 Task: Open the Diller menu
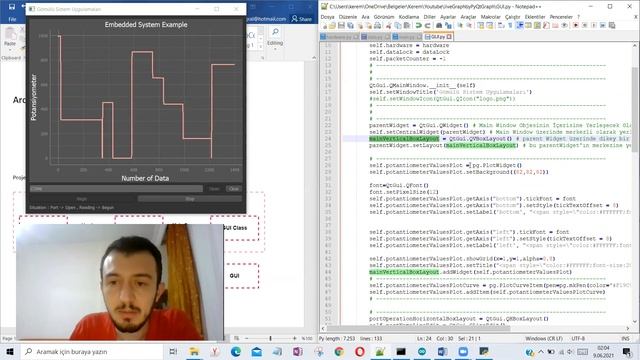(x=429, y=17)
